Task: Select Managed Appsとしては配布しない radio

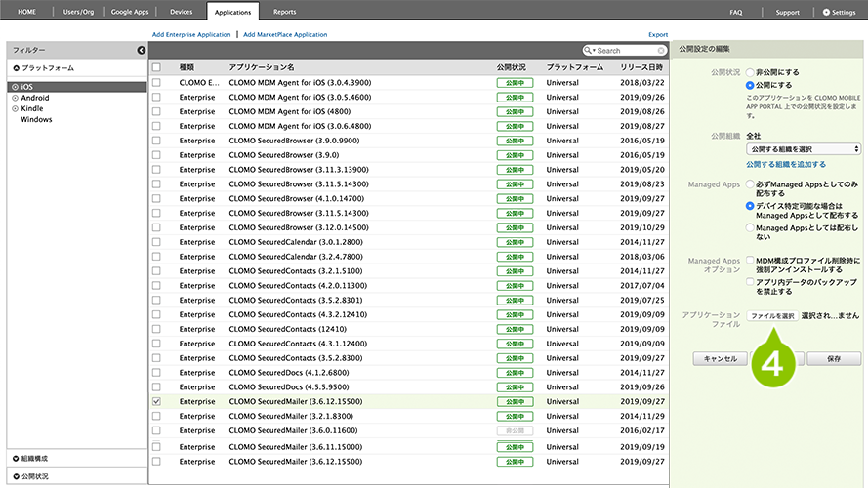Action: coord(750,227)
